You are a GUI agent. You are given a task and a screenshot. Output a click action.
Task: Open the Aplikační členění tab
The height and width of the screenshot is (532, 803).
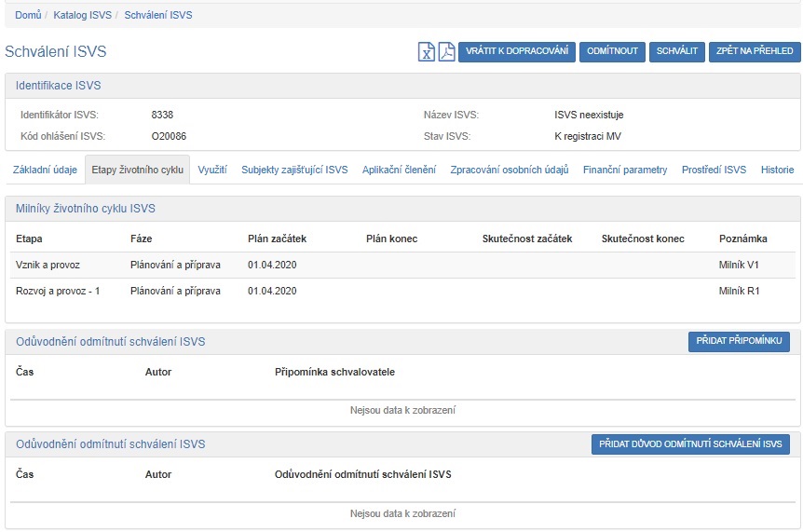[399, 171]
